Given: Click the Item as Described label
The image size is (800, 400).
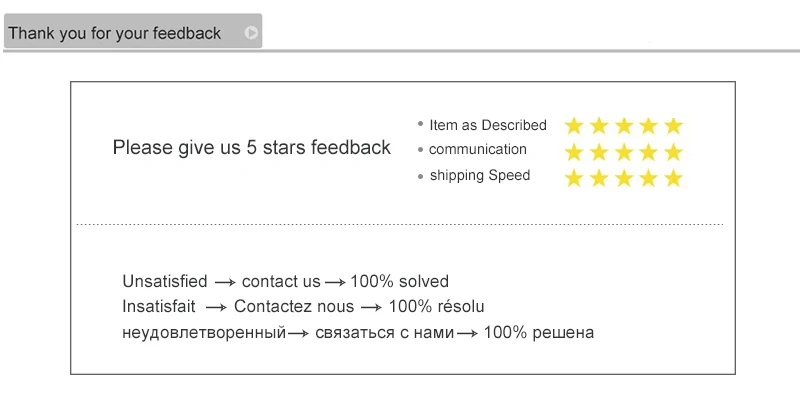Looking at the screenshot, I should pos(488,125).
